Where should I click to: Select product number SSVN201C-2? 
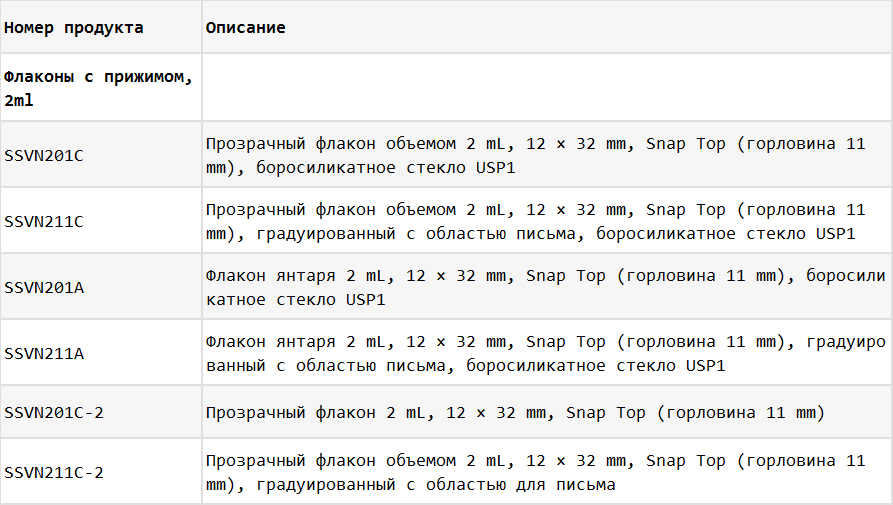[54, 413]
